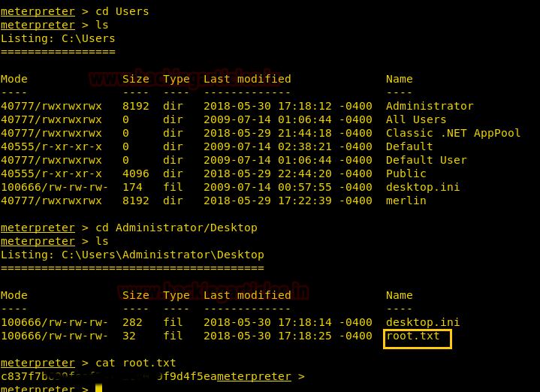The image size is (540, 392).
Task: Select the All Users directory name
Action: (416, 119)
